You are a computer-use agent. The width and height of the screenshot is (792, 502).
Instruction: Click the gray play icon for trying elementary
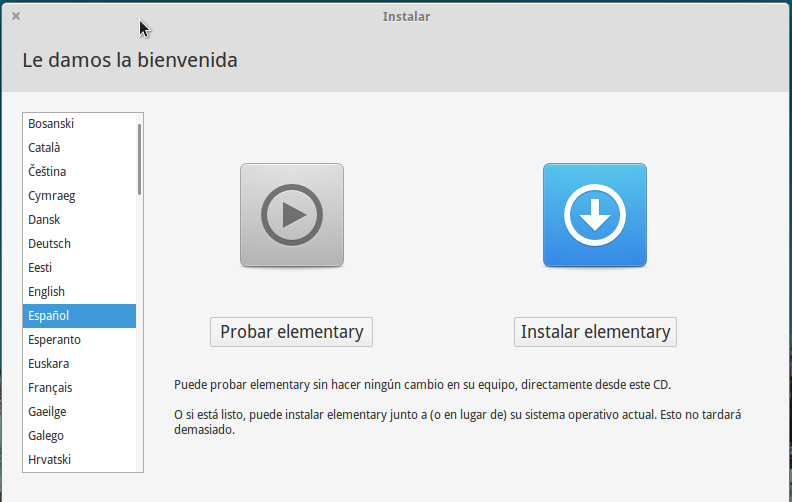click(x=291, y=215)
